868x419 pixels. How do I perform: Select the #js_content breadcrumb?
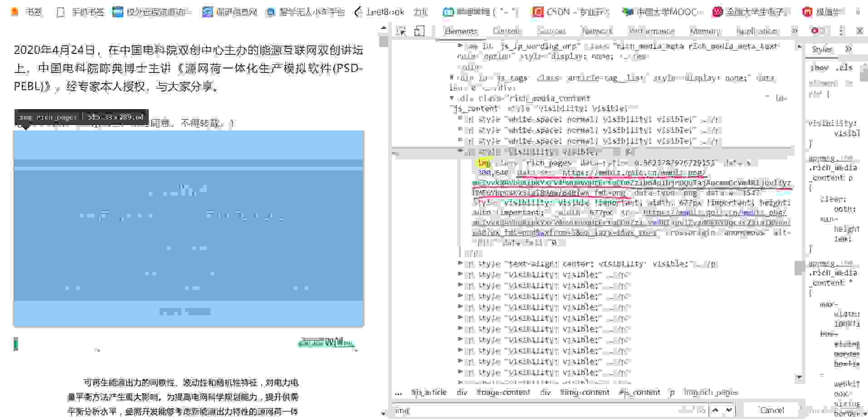(x=639, y=392)
